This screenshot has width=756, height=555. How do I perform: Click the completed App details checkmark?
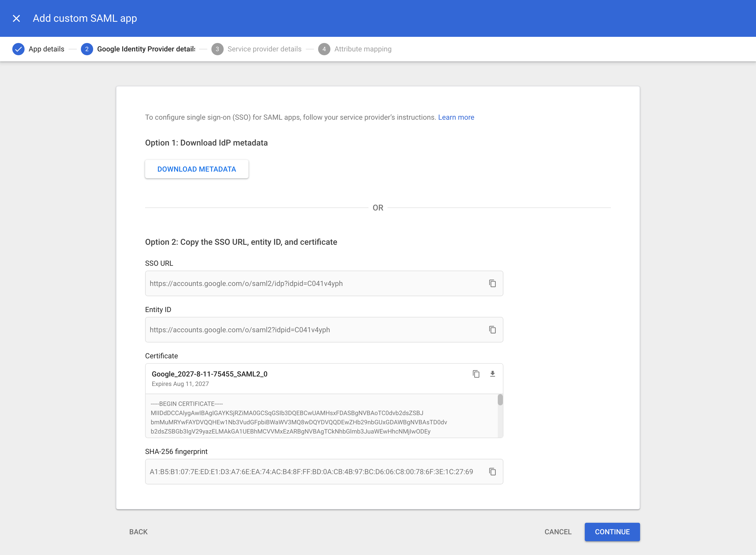tap(18, 49)
